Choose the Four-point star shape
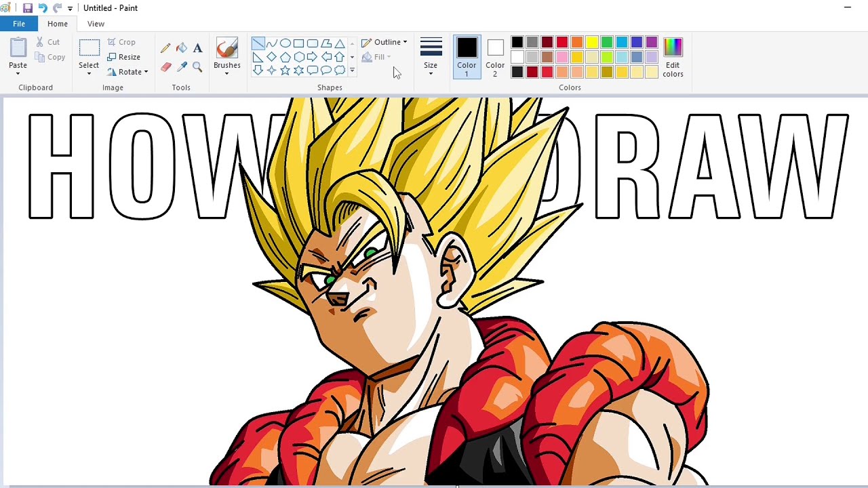This screenshot has width=868, height=488. point(271,70)
